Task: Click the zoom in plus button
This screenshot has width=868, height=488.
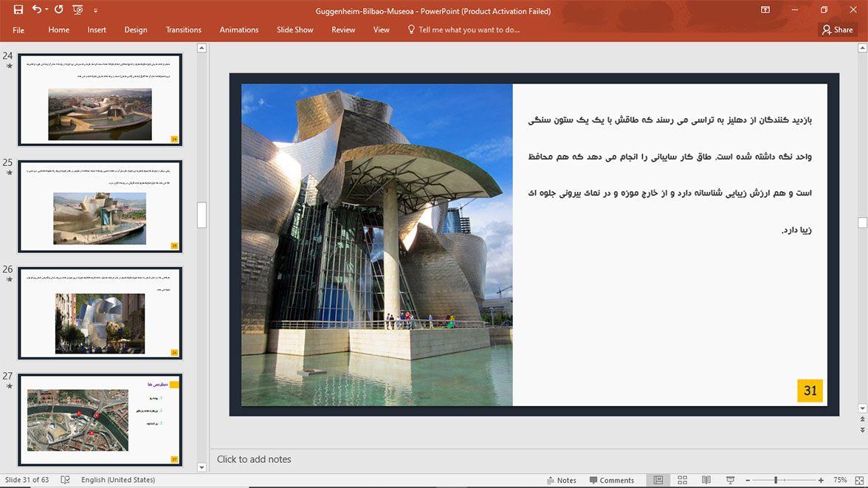Action: 821,480
